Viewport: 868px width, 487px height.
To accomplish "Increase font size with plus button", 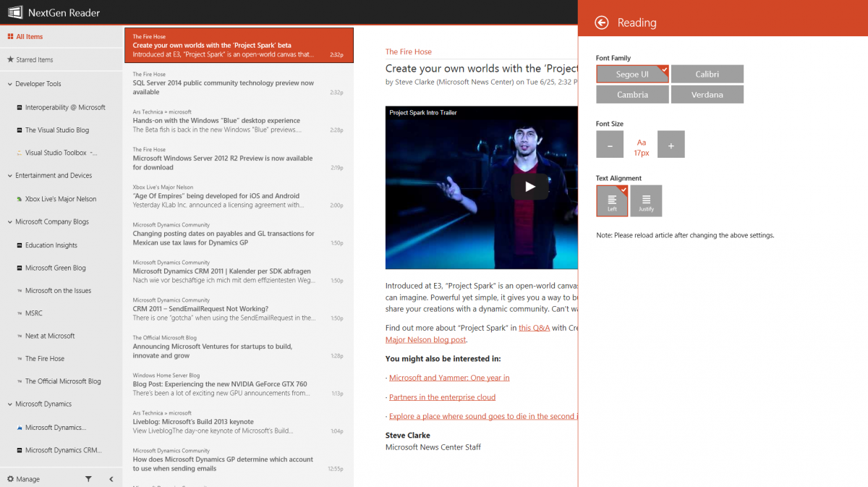I will 671,144.
